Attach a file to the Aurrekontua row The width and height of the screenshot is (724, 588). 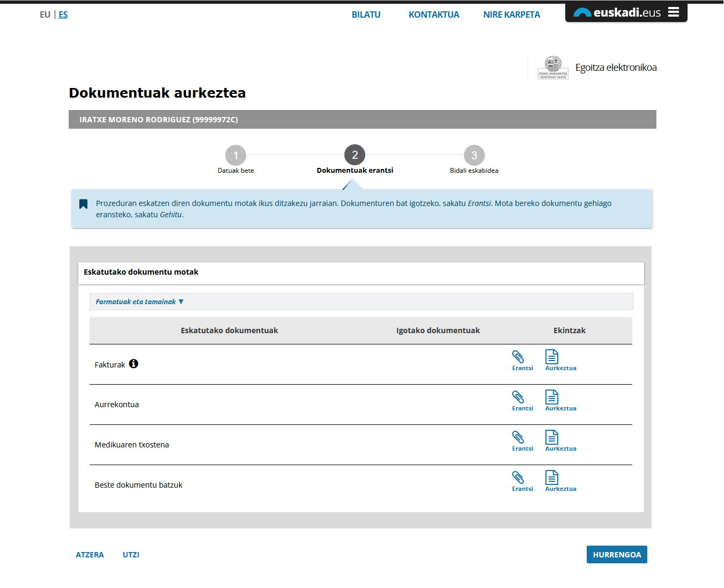[x=518, y=398]
